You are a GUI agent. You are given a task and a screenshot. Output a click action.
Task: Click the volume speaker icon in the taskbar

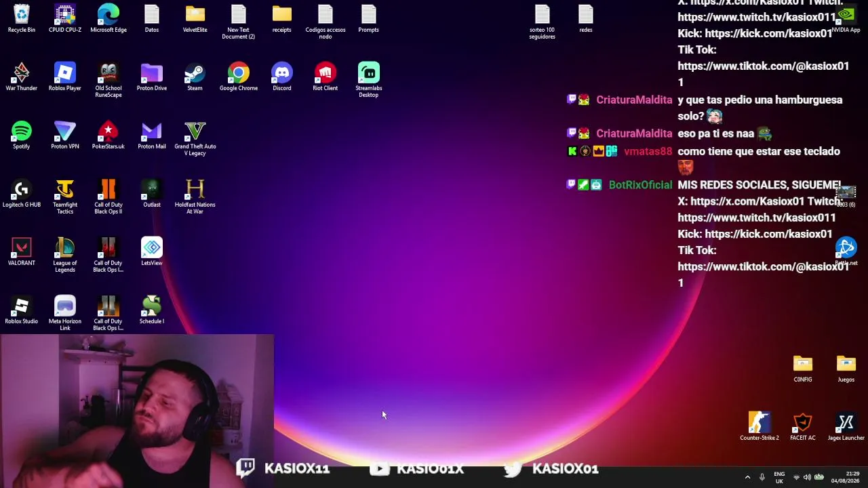807,477
